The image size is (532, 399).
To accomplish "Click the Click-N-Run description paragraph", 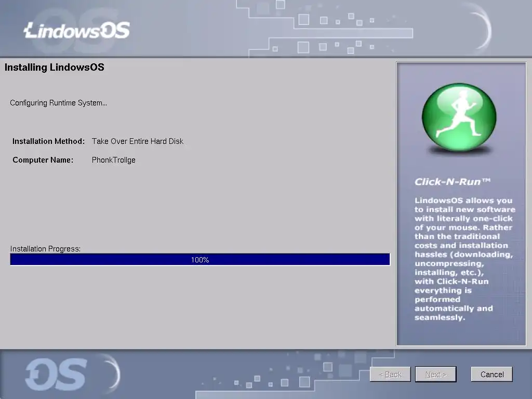I will click(464, 259).
